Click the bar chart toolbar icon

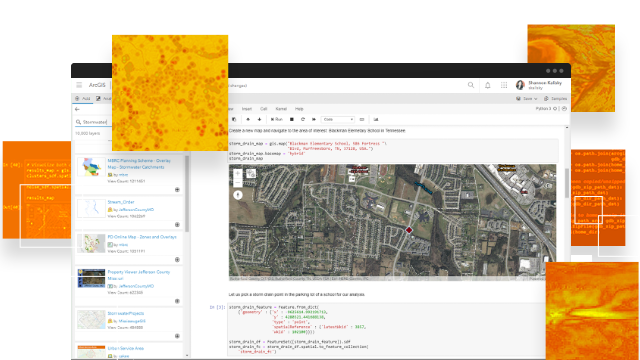(376, 120)
